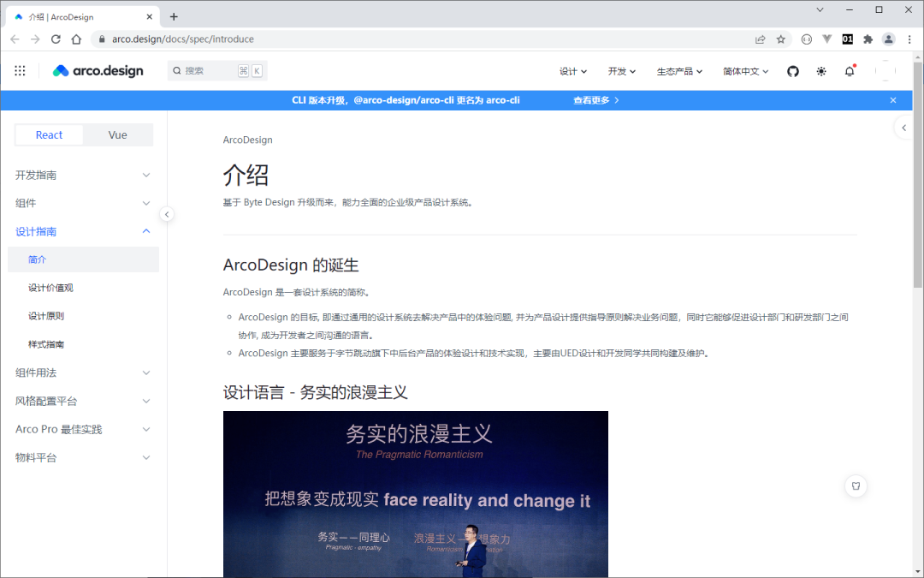
Task: View site information lock icon
Action: [102, 39]
